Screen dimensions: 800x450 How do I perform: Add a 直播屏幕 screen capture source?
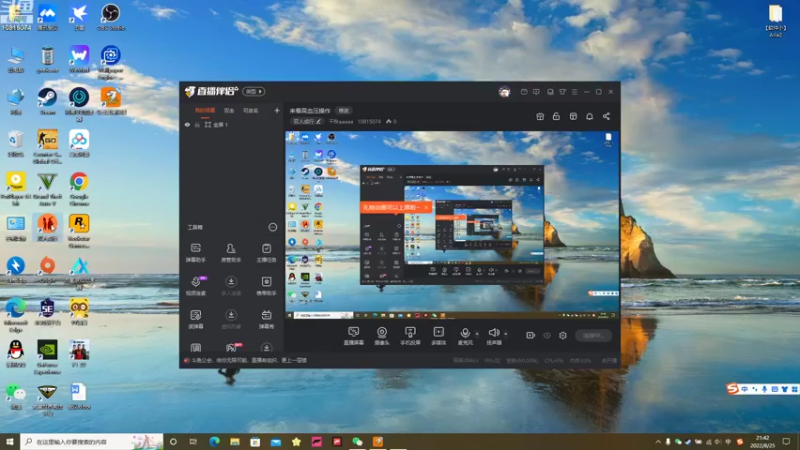[354, 336]
